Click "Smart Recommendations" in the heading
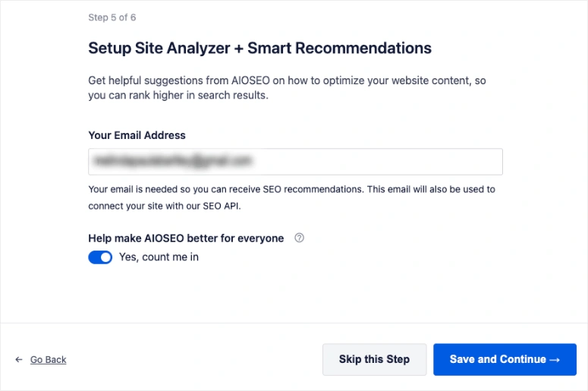Screen dimensions: 588x391 tap(363, 49)
